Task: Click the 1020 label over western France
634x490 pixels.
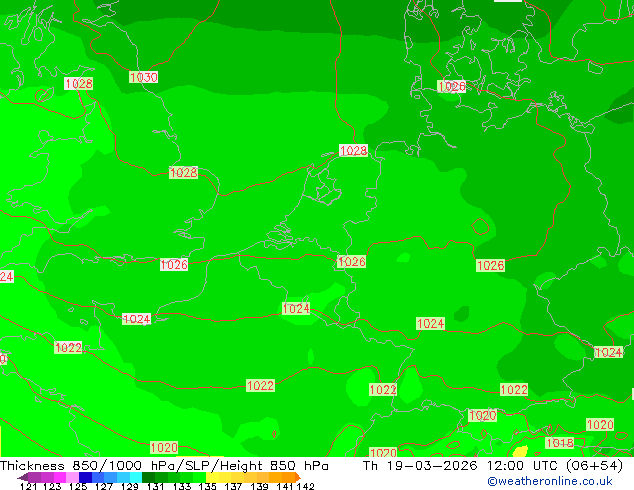Action: coord(164,447)
